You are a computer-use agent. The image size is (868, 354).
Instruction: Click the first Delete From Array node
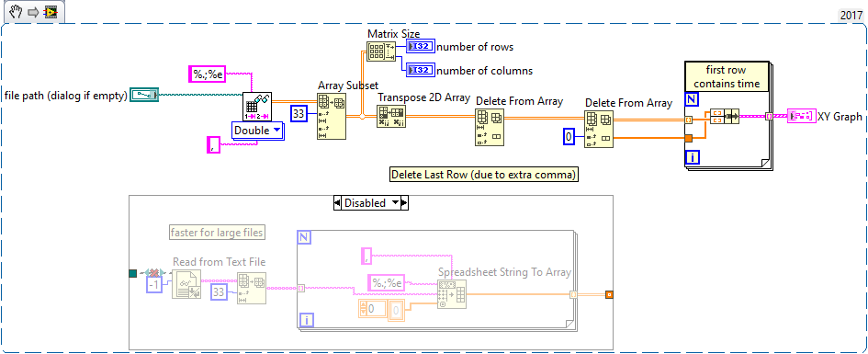[x=490, y=127]
